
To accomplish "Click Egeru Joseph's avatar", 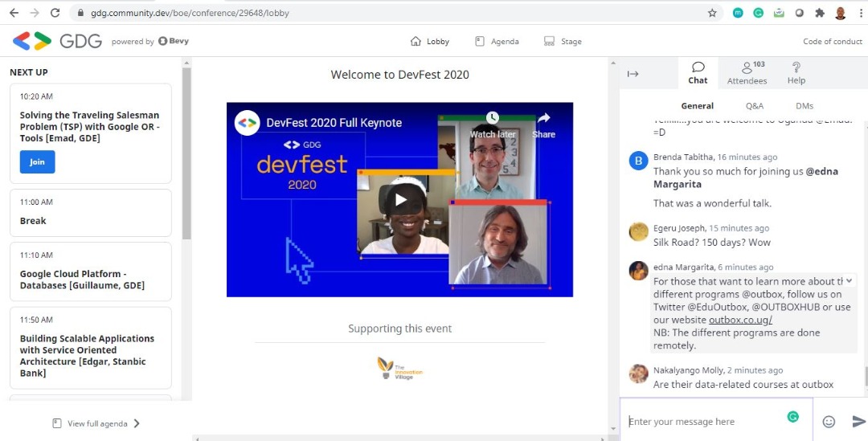I will click(x=638, y=231).
